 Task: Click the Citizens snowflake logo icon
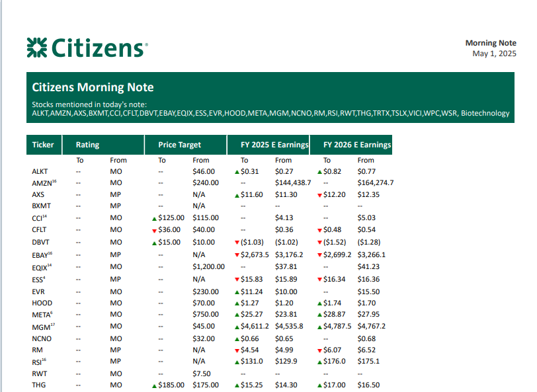tap(36, 48)
